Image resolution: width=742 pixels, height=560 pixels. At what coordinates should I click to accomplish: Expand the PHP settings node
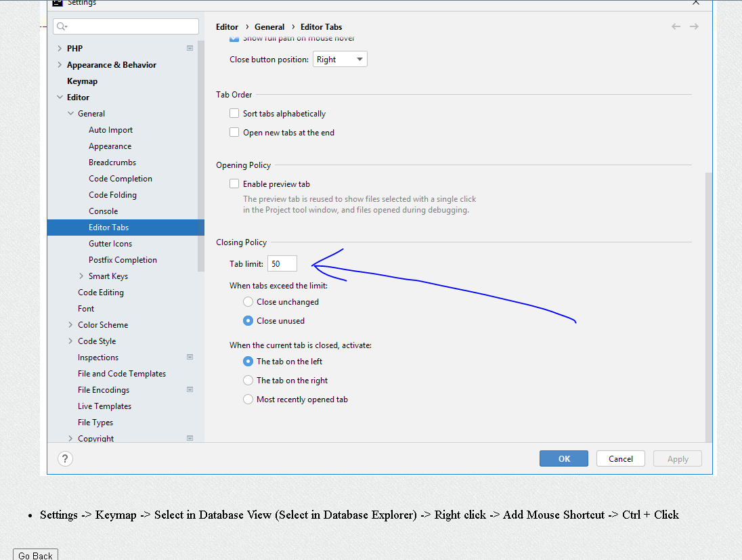point(60,48)
